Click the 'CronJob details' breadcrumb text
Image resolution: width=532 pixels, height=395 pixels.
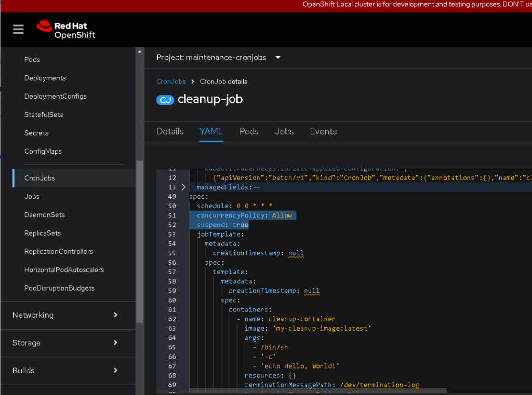223,81
